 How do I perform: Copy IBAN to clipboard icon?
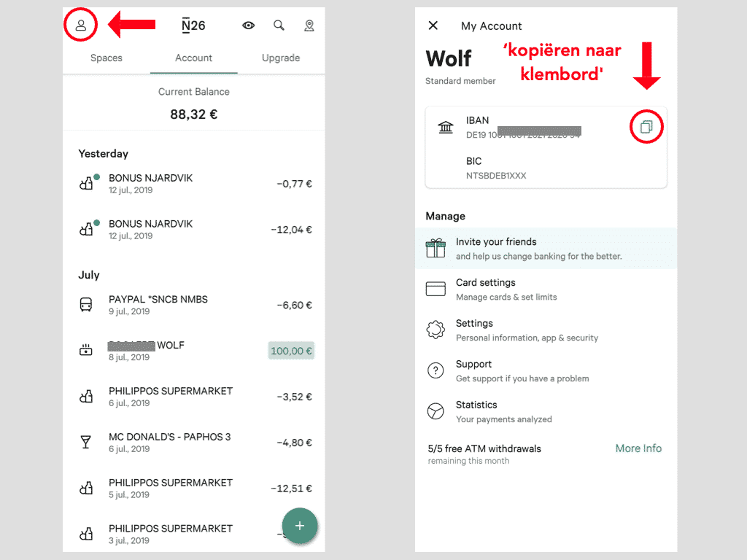tap(646, 127)
